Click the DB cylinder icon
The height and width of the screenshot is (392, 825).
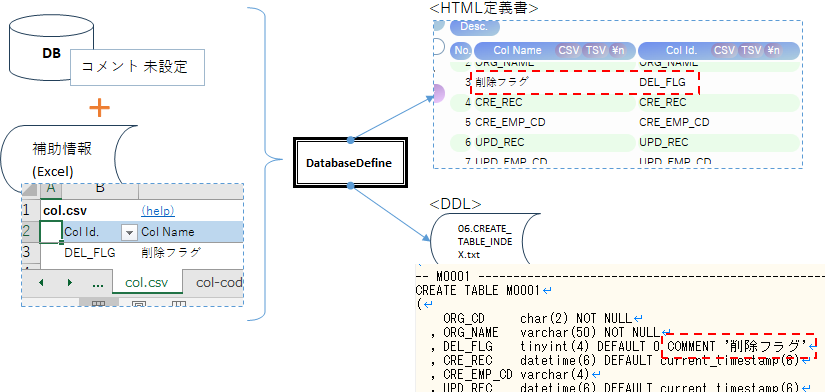click(52, 46)
